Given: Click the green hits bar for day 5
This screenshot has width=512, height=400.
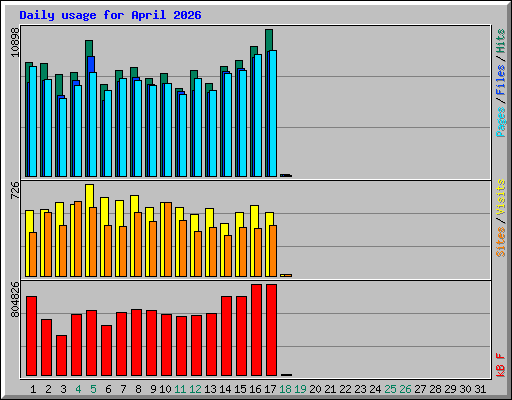Looking at the screenshot, I should (x=89, y=48).
